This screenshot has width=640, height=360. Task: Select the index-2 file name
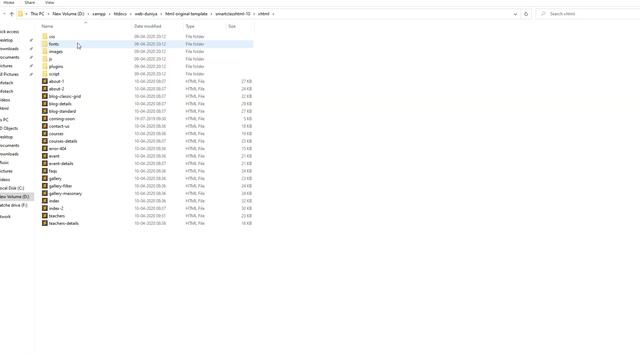[56, 209]
